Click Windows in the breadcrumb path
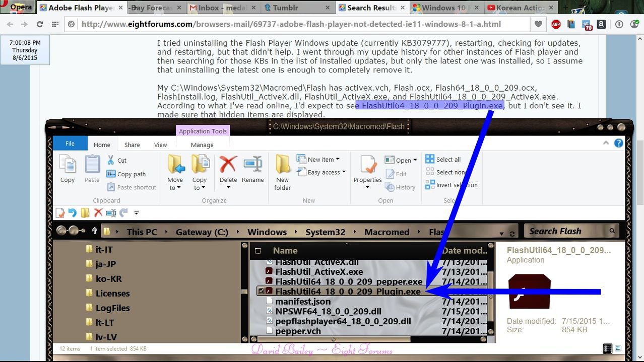Image resolution: width=644 pixels, height=362 pixels. coord(267,232)
